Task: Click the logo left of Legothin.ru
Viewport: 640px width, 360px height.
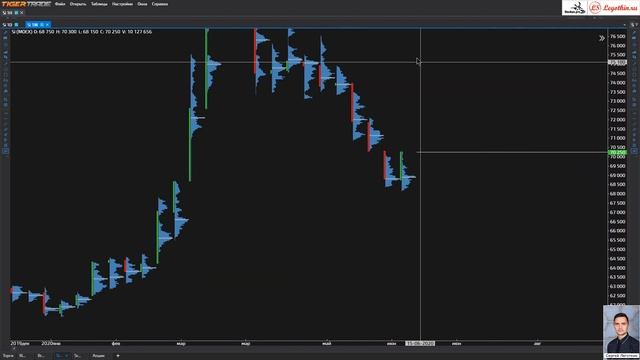Action: point(575,8)
